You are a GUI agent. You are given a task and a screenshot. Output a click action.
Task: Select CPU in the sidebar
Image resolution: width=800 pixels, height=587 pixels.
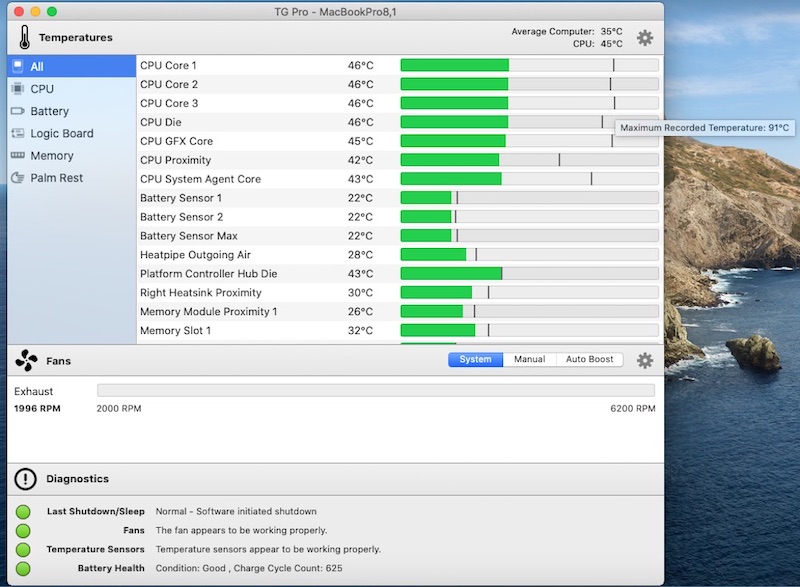[x=42, y=89]
